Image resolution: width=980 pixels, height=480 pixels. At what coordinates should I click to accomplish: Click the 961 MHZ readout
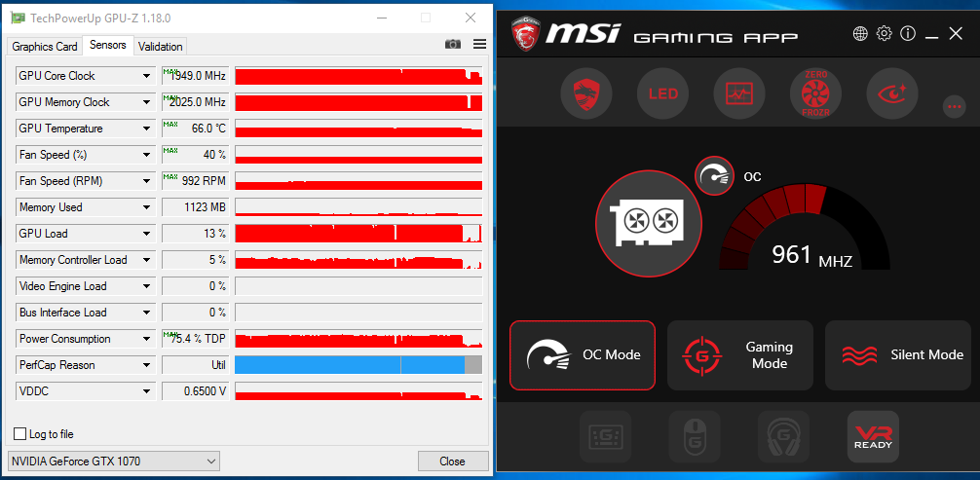point(811,255)
